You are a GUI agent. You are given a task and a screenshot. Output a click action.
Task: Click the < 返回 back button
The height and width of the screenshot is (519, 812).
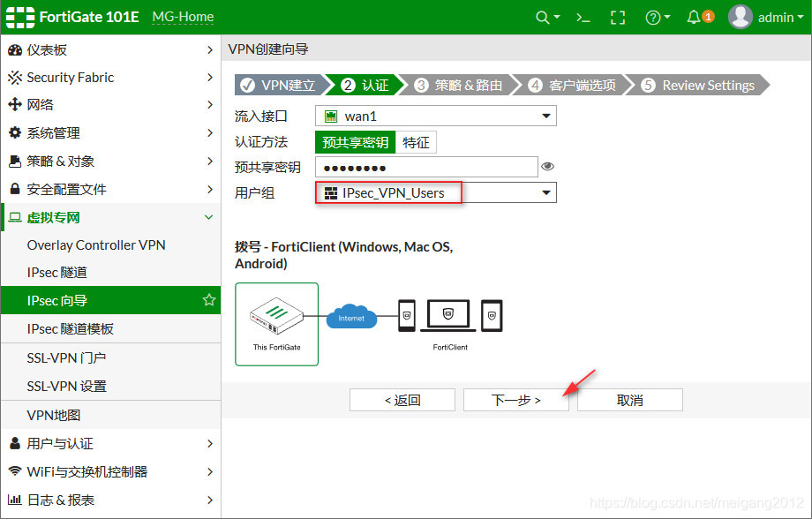tap(402, 400)
